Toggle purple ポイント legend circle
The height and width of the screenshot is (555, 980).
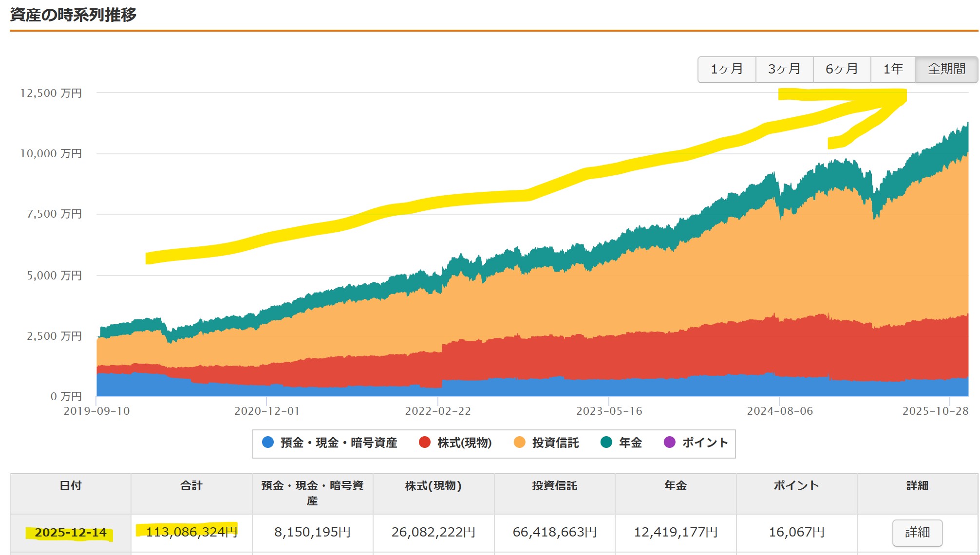coord(670,442)
